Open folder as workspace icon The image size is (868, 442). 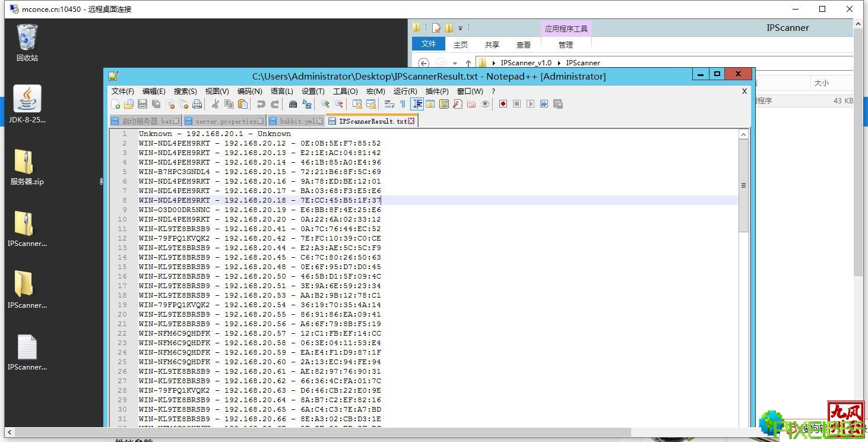pos(471,104)
